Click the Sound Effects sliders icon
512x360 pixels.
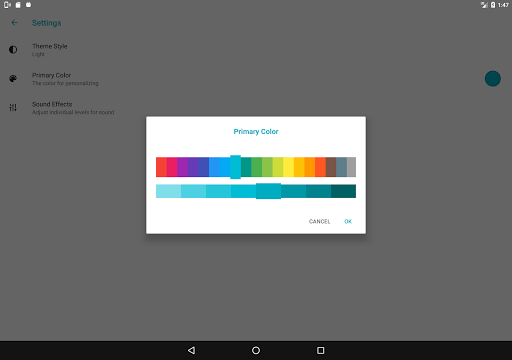point(13,107)
